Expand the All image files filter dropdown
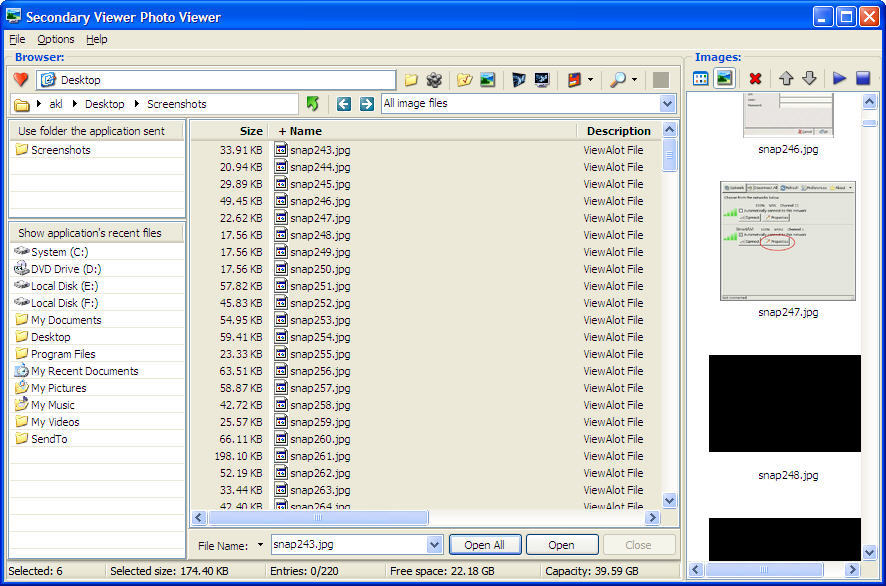 [x=667, y=104]
